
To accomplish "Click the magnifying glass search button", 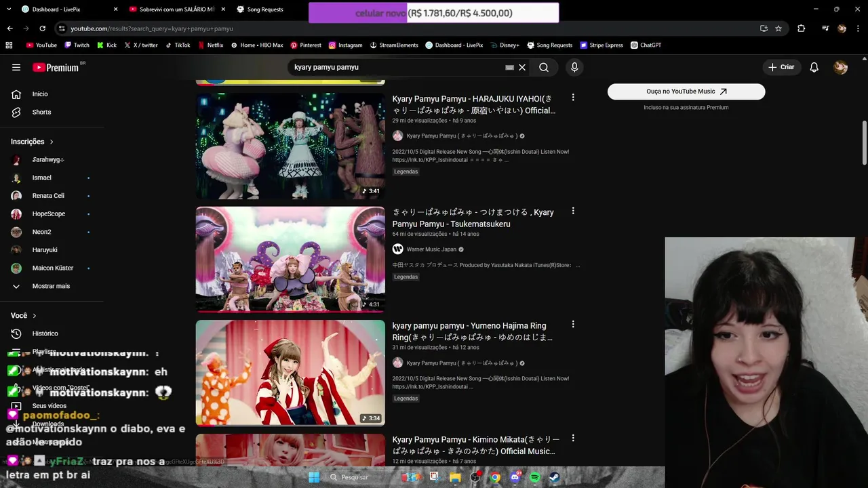I will [544, 67].
